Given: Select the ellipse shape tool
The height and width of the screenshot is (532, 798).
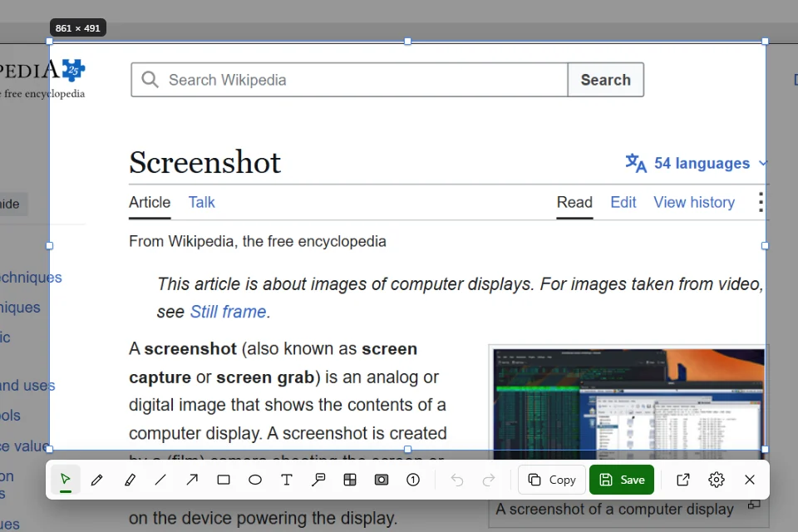Looking at the screenshot, I should pos(255,480).
